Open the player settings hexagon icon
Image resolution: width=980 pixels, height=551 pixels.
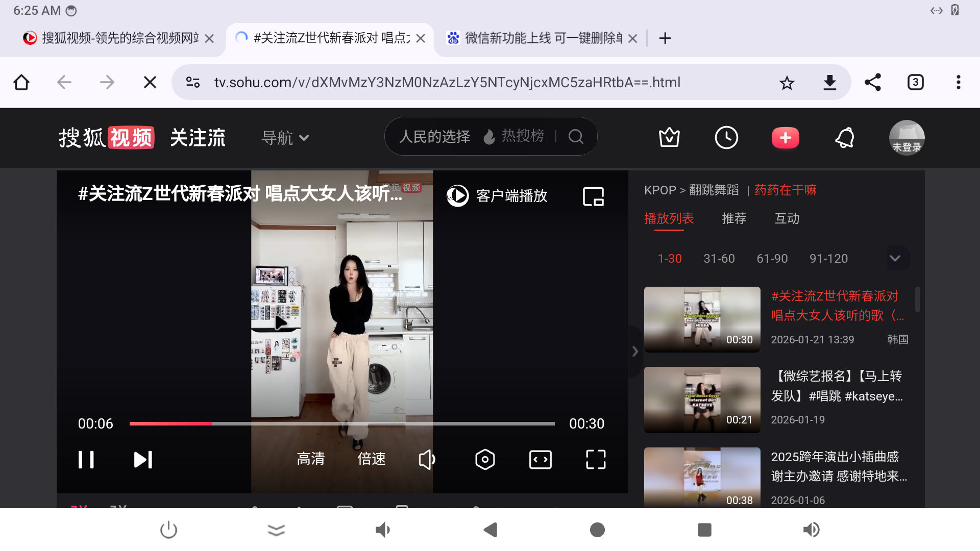(485, 460)
